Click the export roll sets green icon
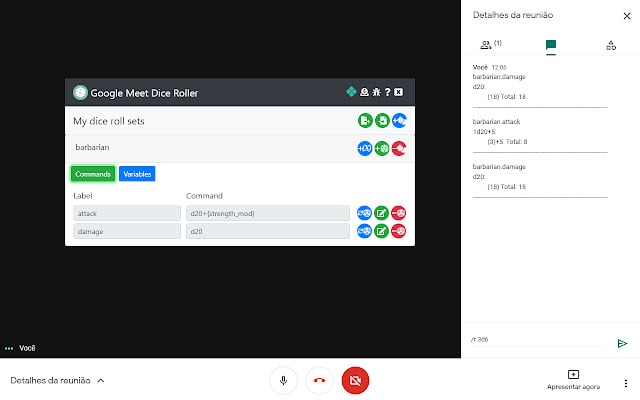This screenshot has width=640, height=400. [x=365, y=121]
